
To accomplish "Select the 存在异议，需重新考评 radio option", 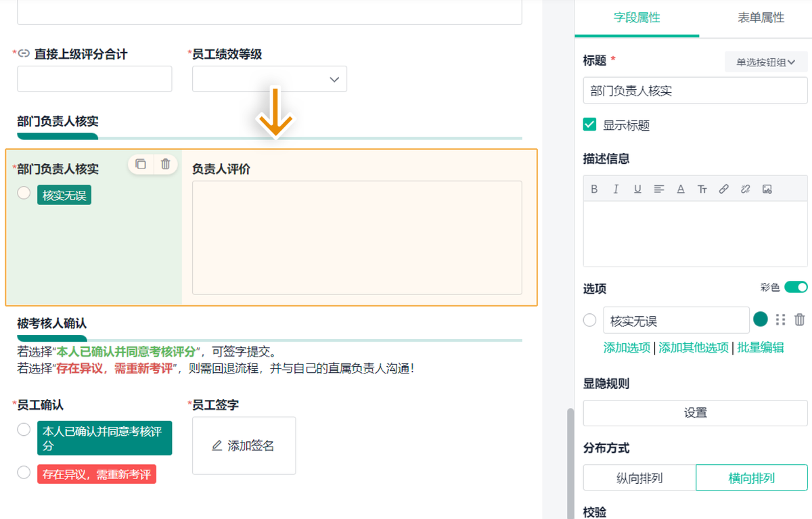I will click(24, 472).
